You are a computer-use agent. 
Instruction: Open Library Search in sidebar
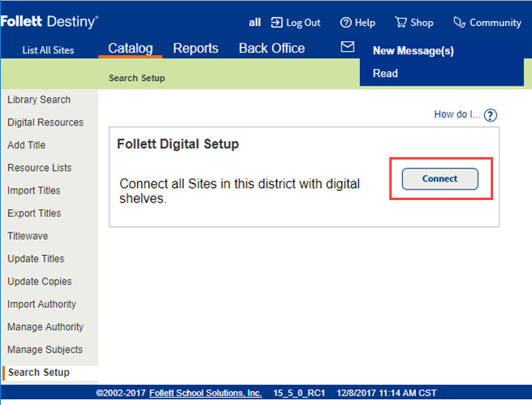[39, 100]
